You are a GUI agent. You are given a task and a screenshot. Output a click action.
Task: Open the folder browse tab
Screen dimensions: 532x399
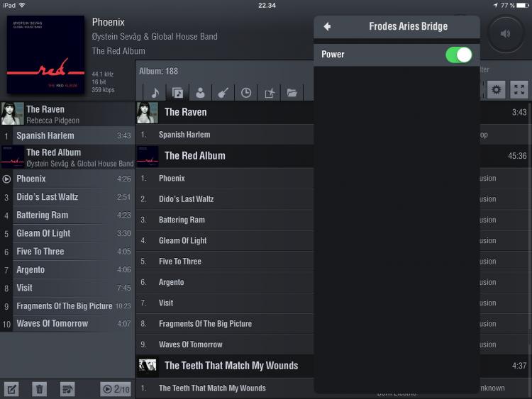coord(292,93)
